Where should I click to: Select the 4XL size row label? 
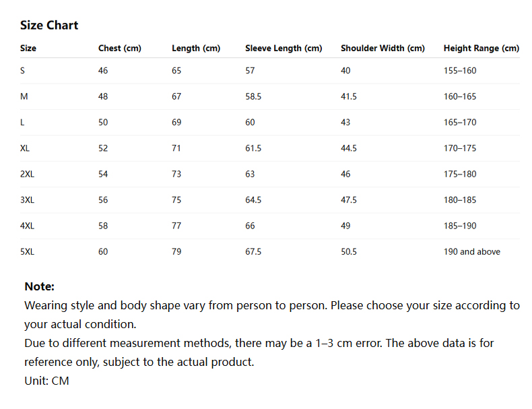click(x=27, y=226)
